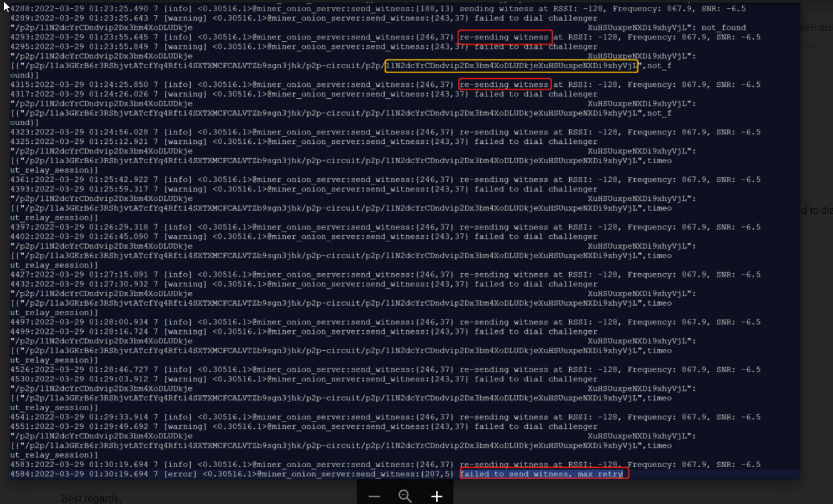Click log line 4289 failed to dial warning
The image size is (833, 504).
(304, 18)
